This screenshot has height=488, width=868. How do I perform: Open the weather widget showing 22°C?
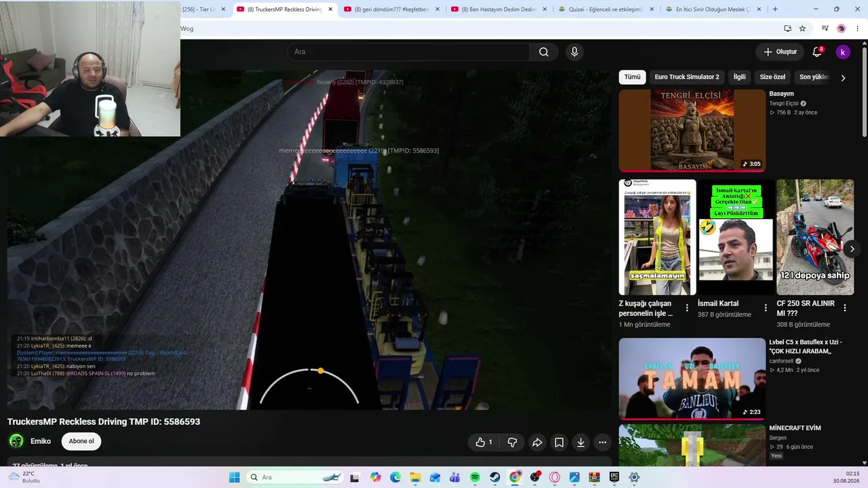(x=23, y=477)
